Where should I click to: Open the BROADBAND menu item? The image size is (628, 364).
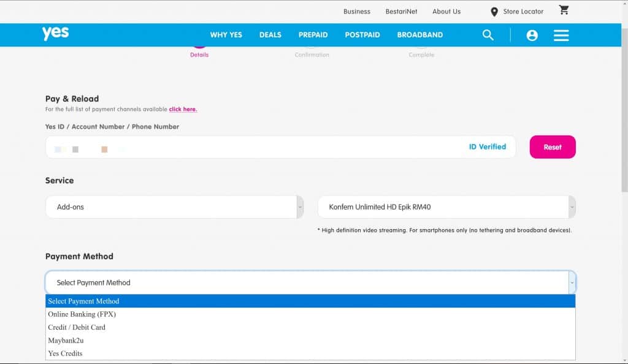(419, 35)
